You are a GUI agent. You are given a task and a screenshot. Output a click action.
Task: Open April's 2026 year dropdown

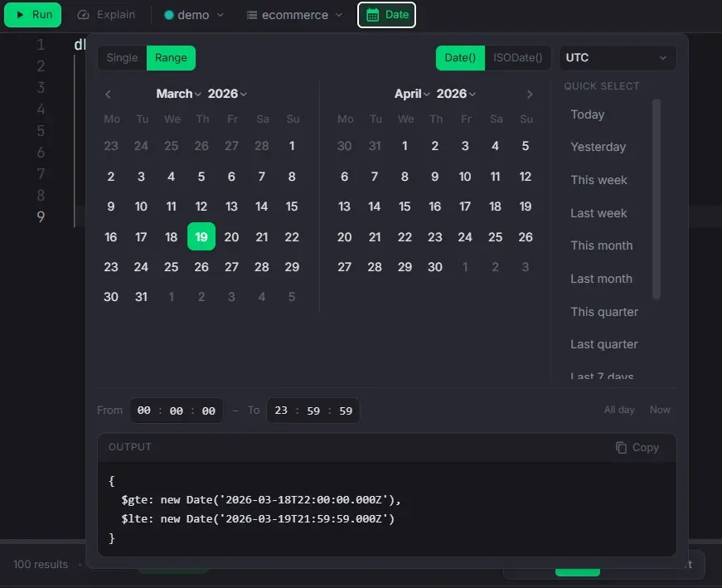point(457,94)
